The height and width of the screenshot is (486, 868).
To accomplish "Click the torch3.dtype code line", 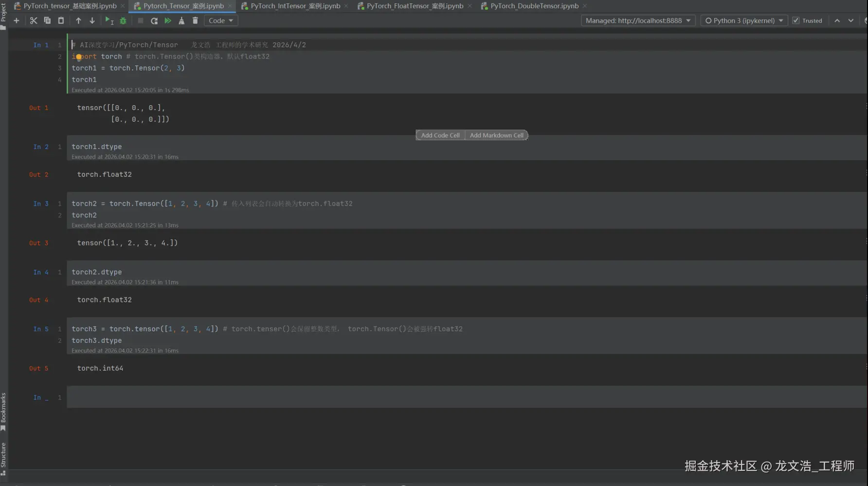I will (x=97, y=340).
